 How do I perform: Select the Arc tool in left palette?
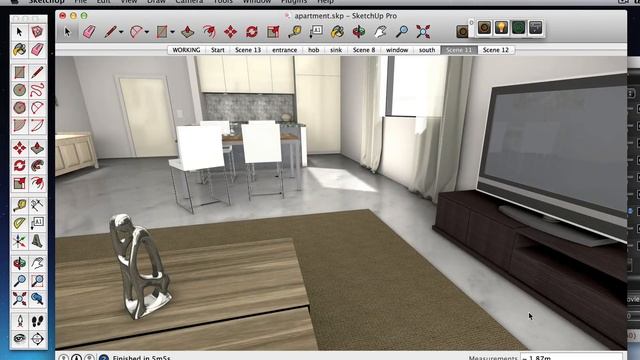point(37,107)
